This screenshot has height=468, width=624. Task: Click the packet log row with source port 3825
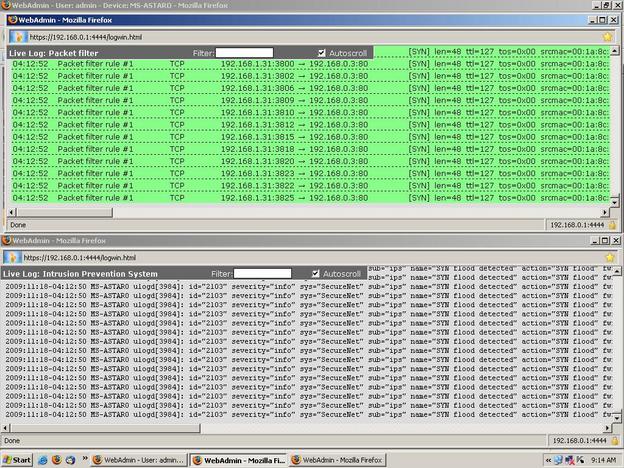pyautogui.click(x=310, y=198)
